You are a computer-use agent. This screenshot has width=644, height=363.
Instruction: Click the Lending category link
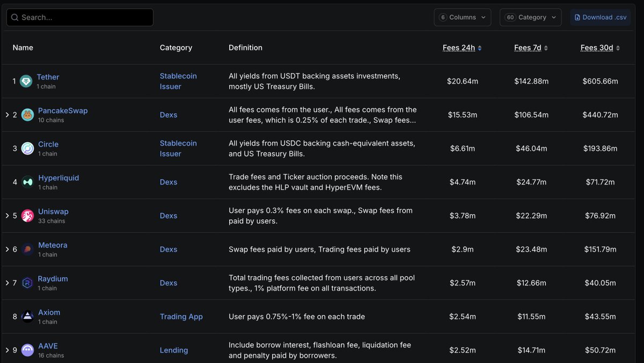174,350
